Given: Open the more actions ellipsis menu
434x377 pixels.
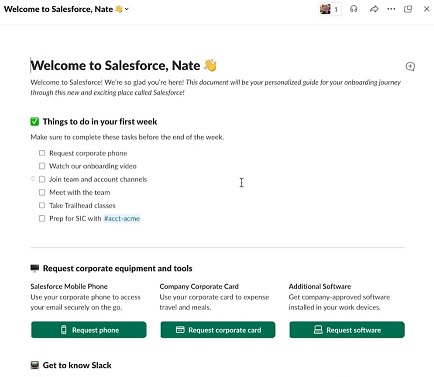Looking at the screenshot, I should click(x=391, y=9).
